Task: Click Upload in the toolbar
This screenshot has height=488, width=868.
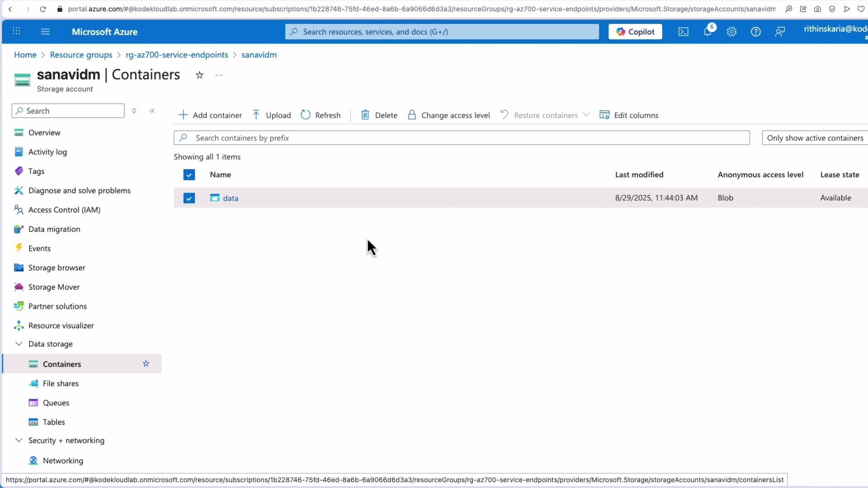Action: pyautogui.click(x=271, y=115)
